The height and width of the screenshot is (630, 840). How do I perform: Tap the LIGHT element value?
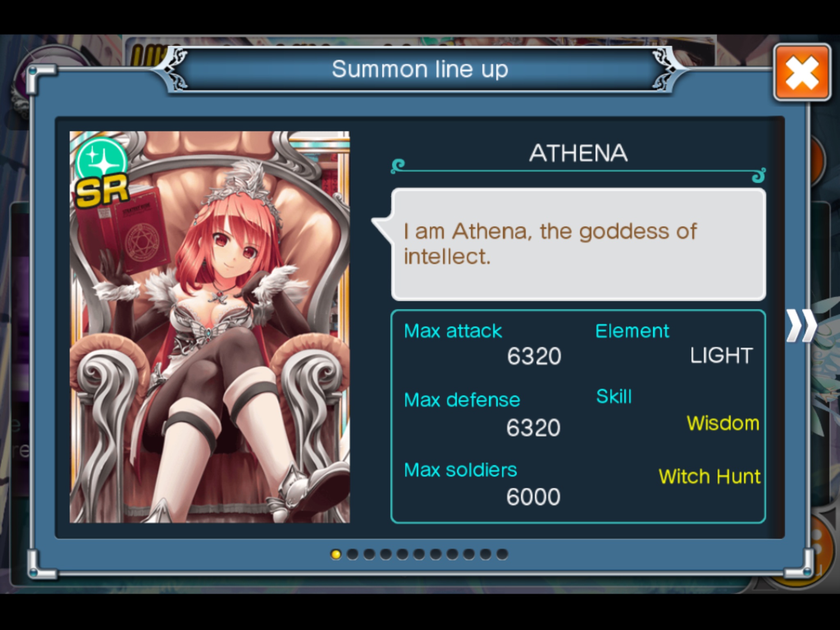[x=721, y=356]
